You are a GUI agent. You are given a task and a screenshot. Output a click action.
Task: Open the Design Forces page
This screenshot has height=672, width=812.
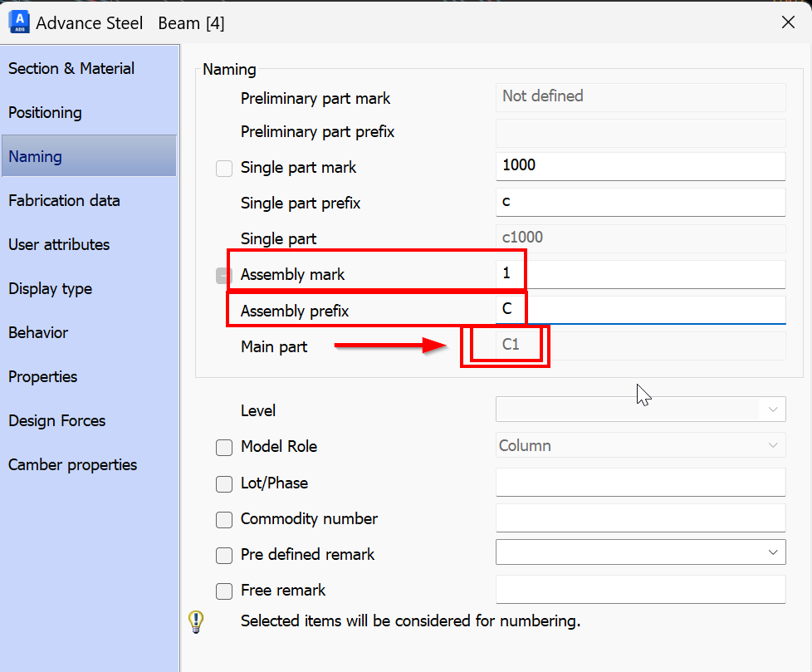pyautogui.click(x=56, y=420)
